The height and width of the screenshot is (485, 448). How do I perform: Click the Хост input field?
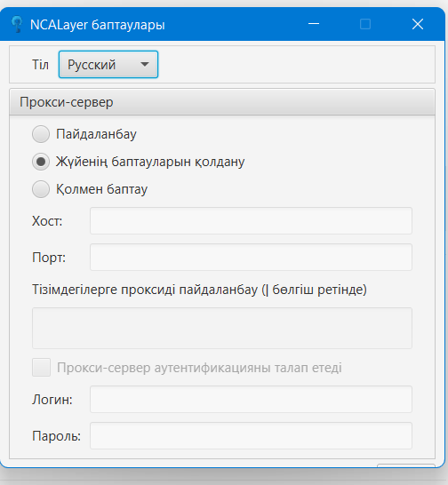pyautogui.click(x=251, y=220)
